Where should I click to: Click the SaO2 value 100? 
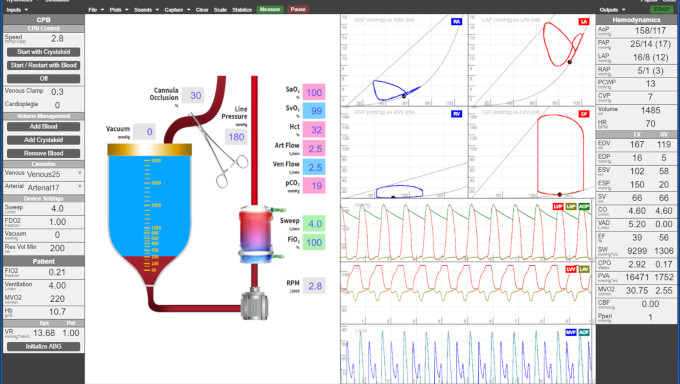tap(314, 92)
